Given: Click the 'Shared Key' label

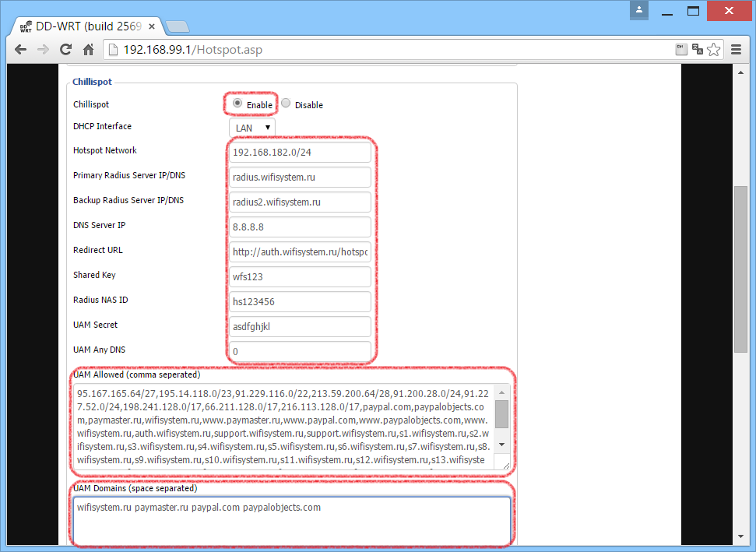Looking at the screenshot, I should coord(94,275).
